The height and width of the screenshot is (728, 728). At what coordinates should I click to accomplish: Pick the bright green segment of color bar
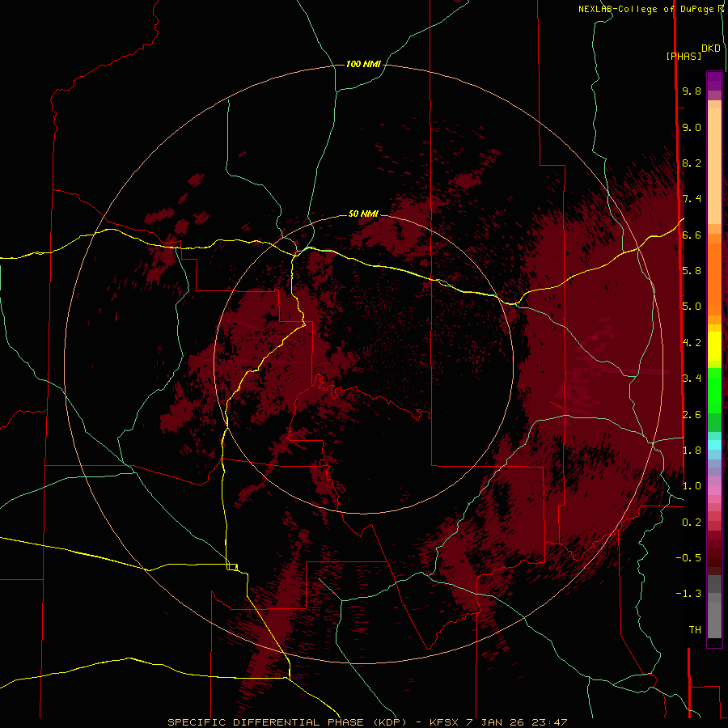coord(714,391)
